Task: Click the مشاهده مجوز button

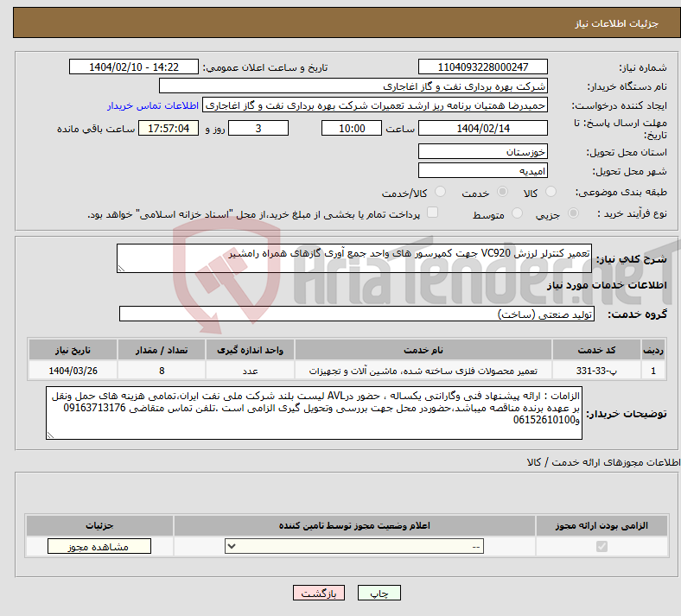Action: [x=99, y=546]
